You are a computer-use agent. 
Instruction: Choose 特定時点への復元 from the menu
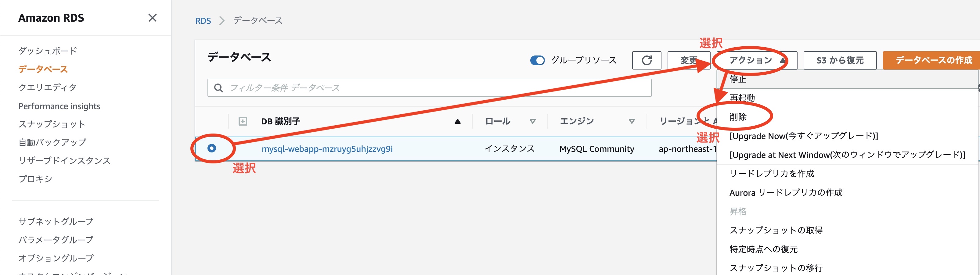pos(847,249)
